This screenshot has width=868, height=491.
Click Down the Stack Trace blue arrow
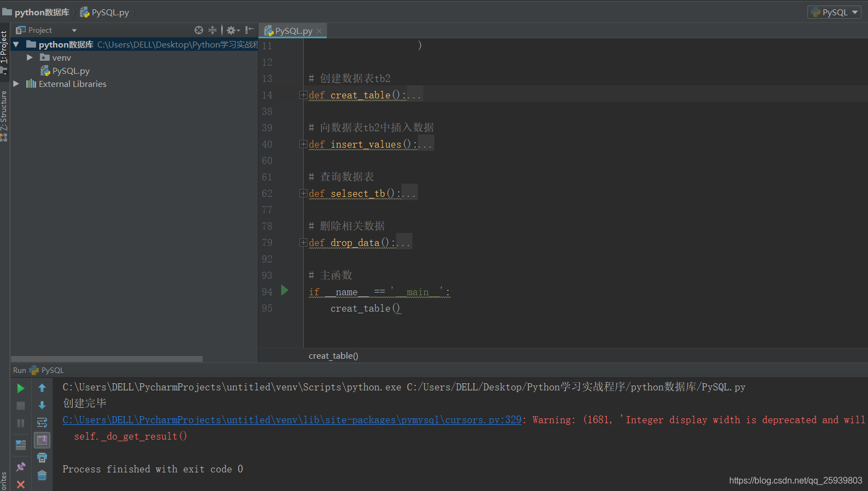pos(42,406)
